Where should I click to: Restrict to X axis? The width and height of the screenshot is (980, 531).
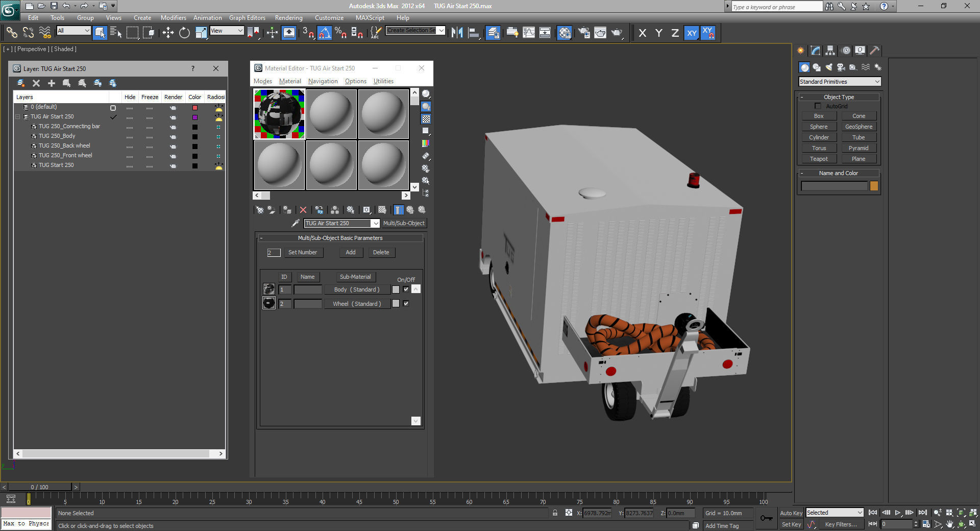click(x=643, y=33)
